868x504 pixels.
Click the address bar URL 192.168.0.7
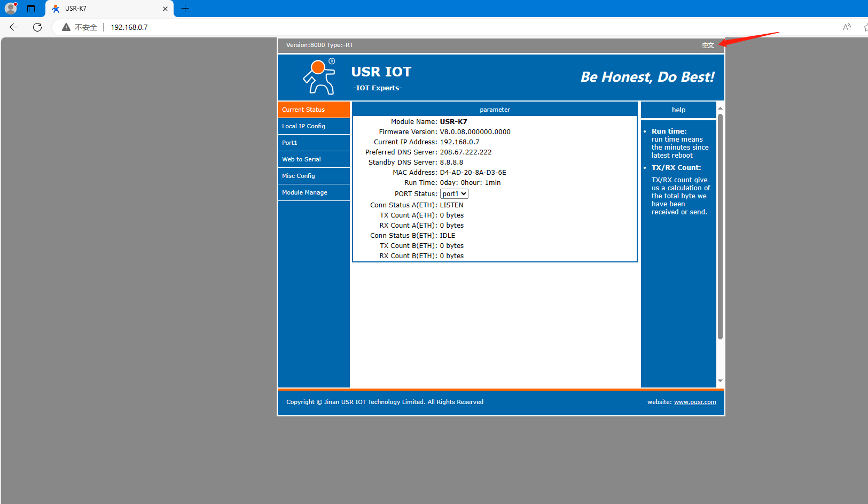click(129, 27)
